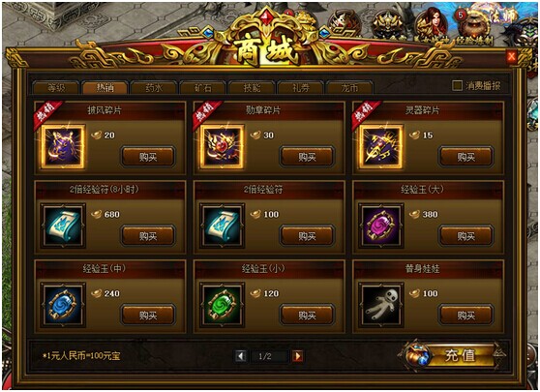The image size is (540, 392).
Task: Click the purple 经验玉(大) gem icon
Action: (x=381, y=226)
